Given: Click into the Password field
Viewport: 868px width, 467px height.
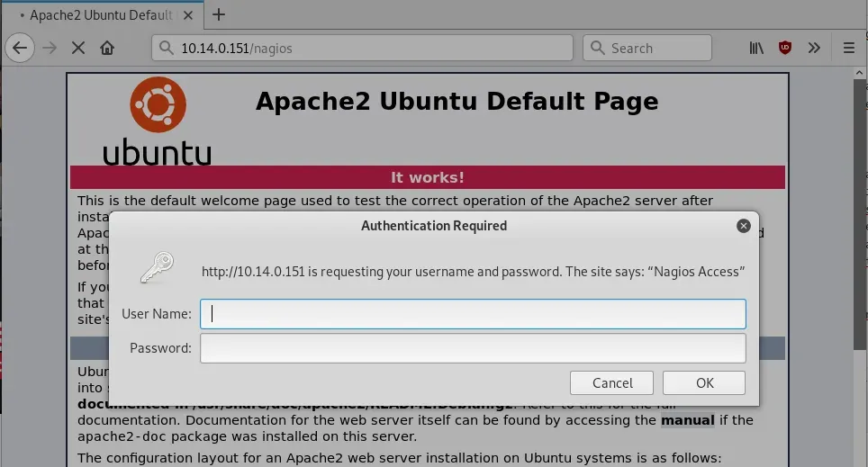Looking at the screenshot, I should [x=473, y=348].
